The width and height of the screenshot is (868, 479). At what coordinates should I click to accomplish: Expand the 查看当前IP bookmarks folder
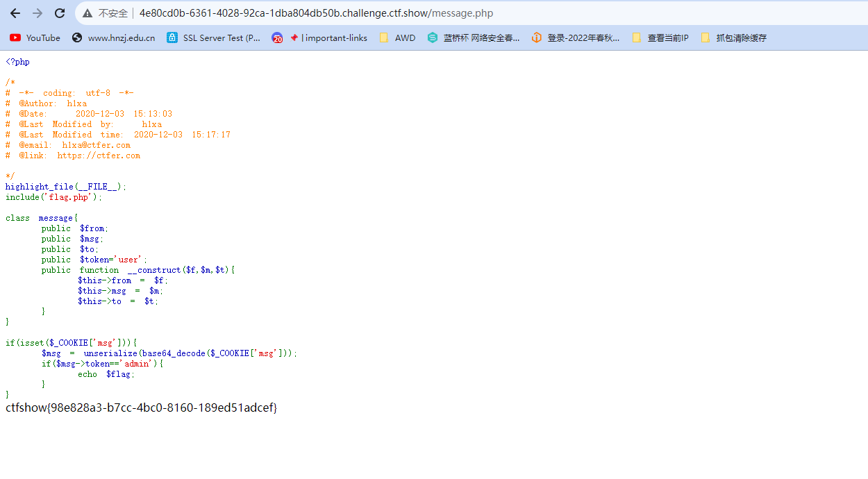(x=660, y=38)
